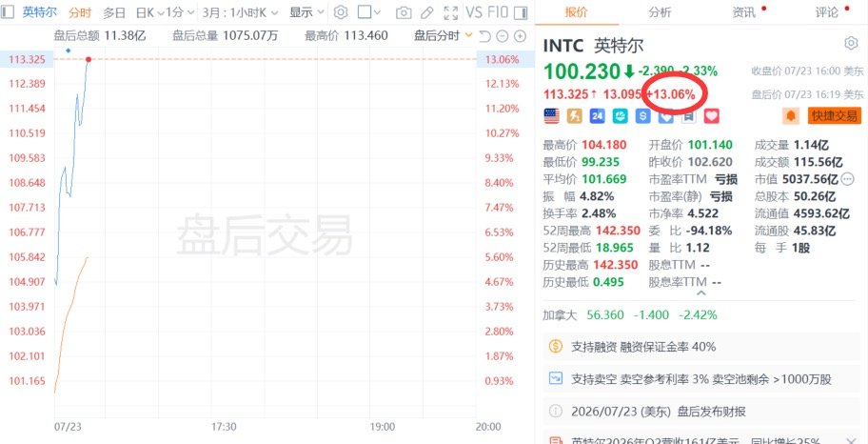Image resolution: width=868 pixels, height=444 pixels.
Task: Click the 52周最高 142.350 value
Action: tap(616, 230)
